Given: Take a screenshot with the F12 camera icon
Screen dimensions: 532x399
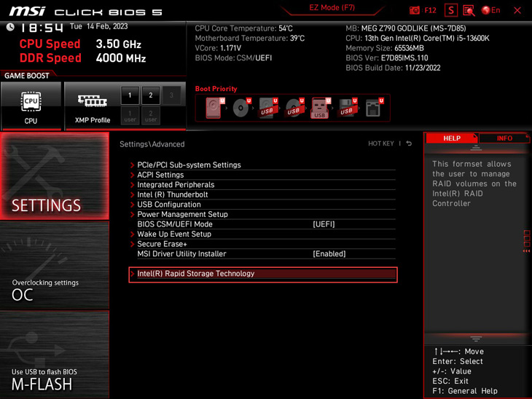Looking at the screenshot, I should (415, 10).
